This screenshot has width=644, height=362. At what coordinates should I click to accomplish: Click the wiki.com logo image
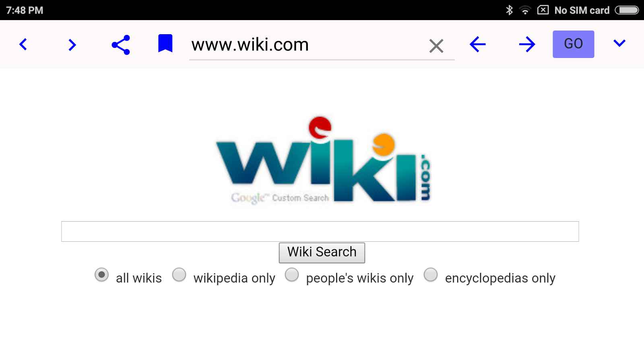[x=323, y=160]
